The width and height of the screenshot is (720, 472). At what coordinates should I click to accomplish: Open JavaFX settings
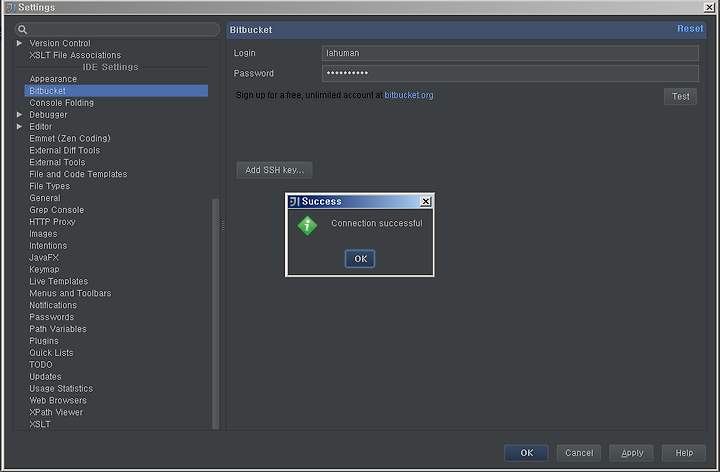(44, 258)
